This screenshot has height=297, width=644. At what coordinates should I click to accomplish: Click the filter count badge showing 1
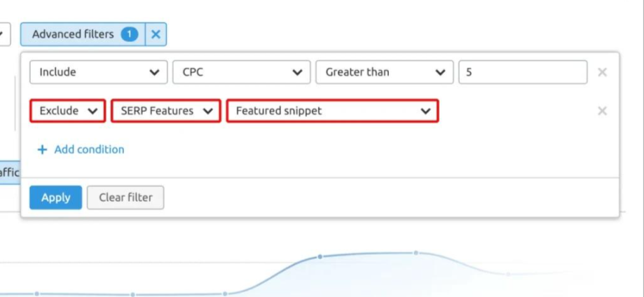point(130,34)
